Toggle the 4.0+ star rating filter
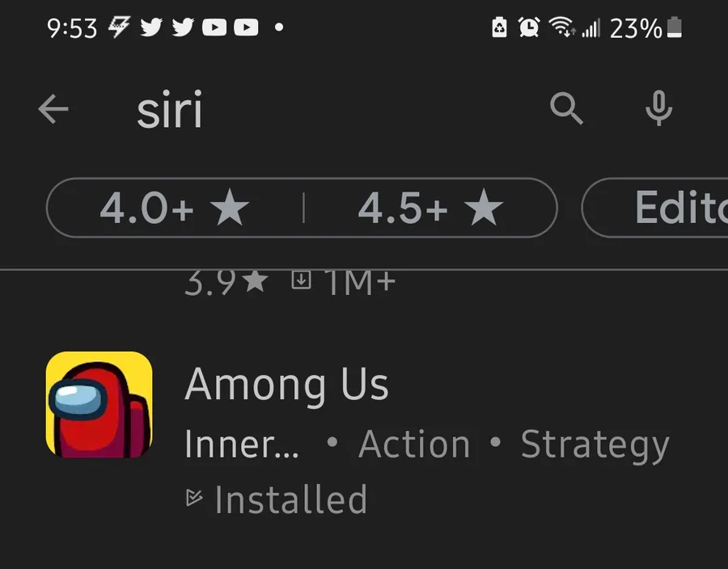 [x=175, y=208]
